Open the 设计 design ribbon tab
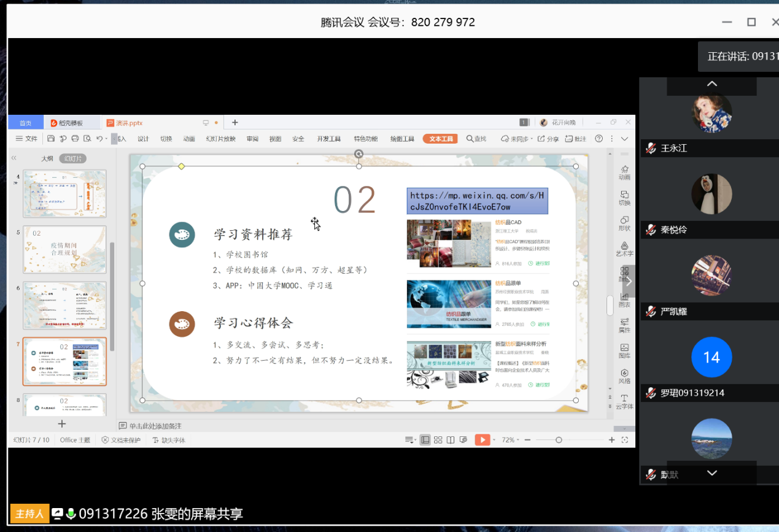Image resolution: width=779 pixels, height=532 pixels. tap(143, 139)
